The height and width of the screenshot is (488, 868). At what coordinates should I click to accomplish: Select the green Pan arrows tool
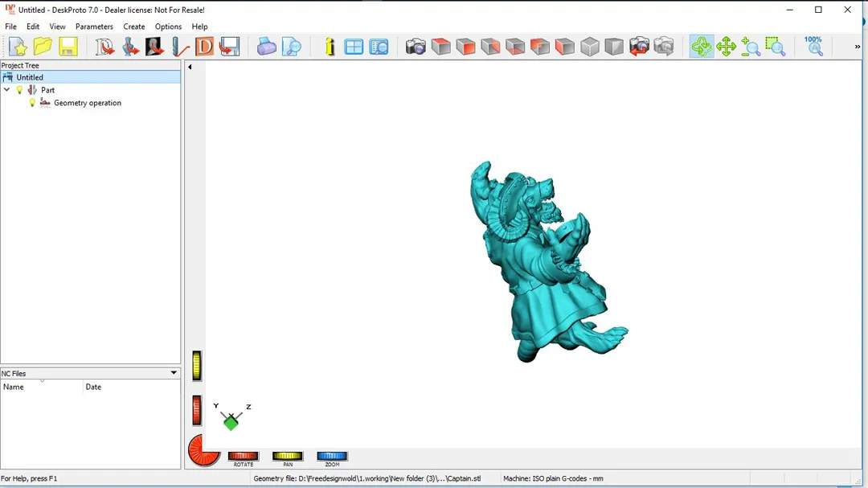point(727,47)
